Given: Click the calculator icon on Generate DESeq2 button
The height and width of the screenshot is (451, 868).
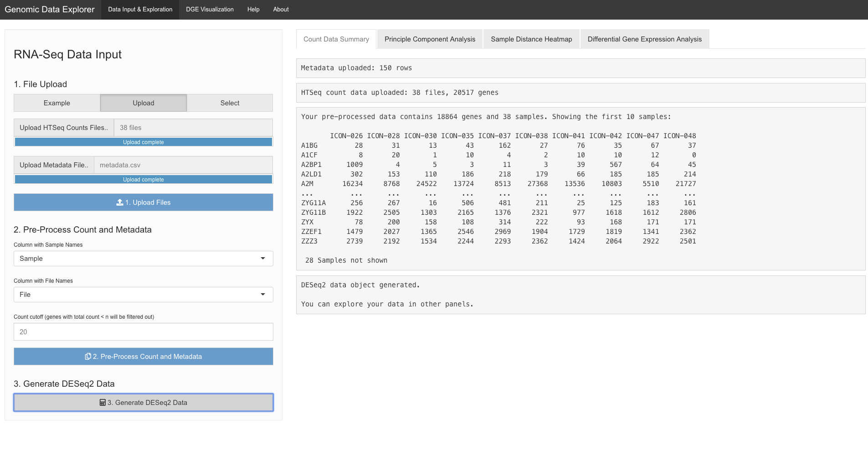Looking at the screenshot, I should tap(103, 402).
